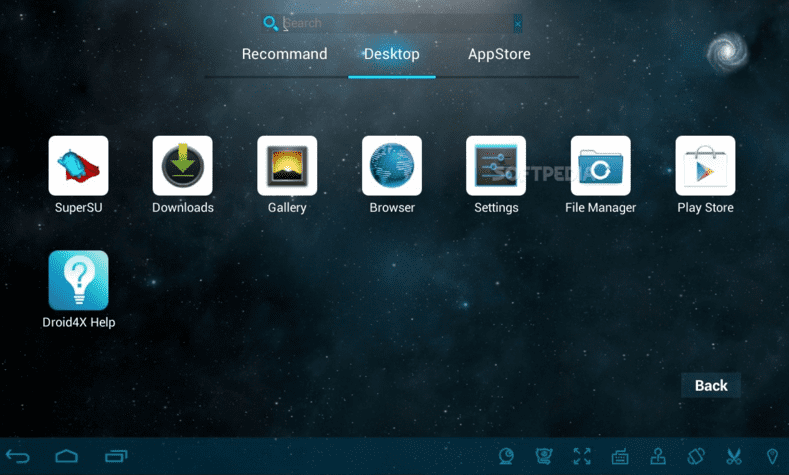Open the Settings app

point(496,166)
